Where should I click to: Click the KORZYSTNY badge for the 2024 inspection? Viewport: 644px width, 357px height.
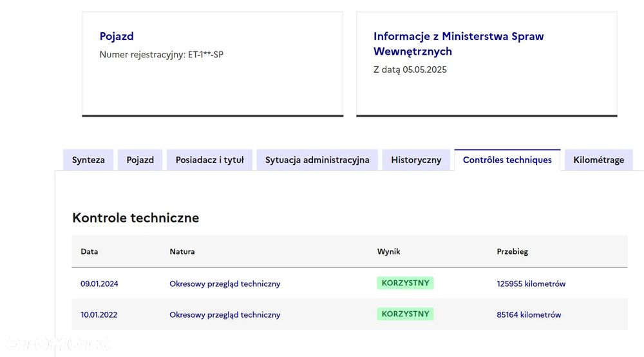pyautogui.click(x=405, y=283)
